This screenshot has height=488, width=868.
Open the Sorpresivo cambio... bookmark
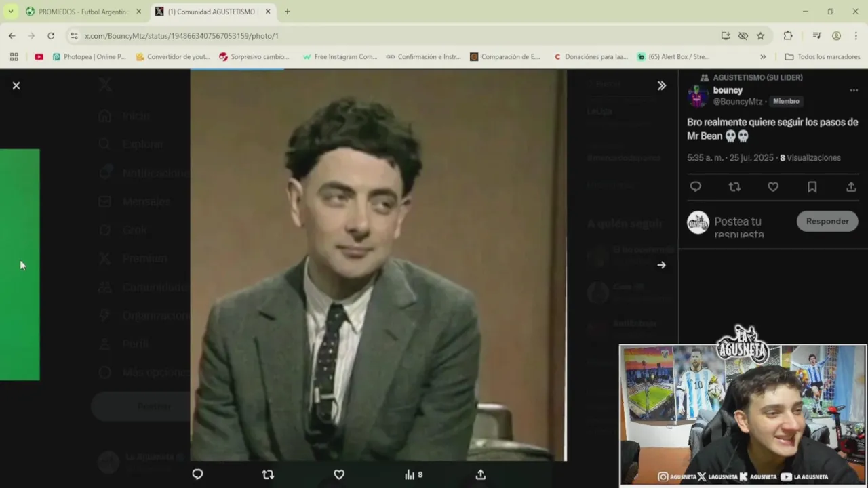click(254, 57)
